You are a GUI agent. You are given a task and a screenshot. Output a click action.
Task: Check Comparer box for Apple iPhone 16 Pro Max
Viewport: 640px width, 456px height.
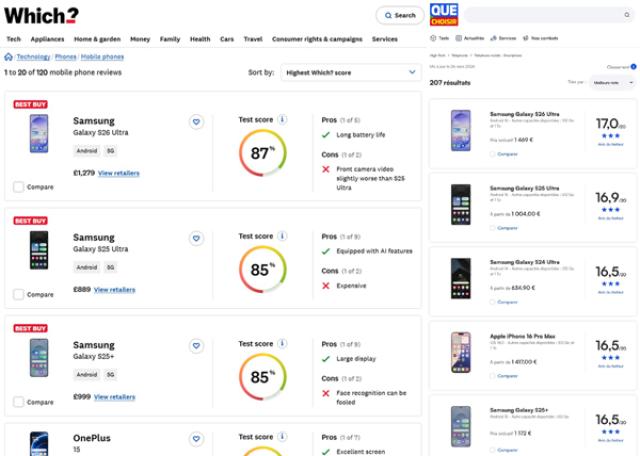[493, 376]
